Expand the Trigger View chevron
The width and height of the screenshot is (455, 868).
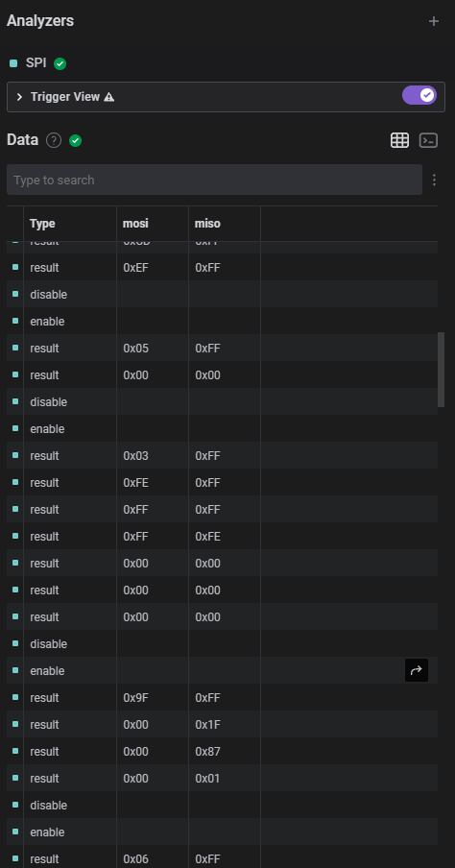pos(19,97)
